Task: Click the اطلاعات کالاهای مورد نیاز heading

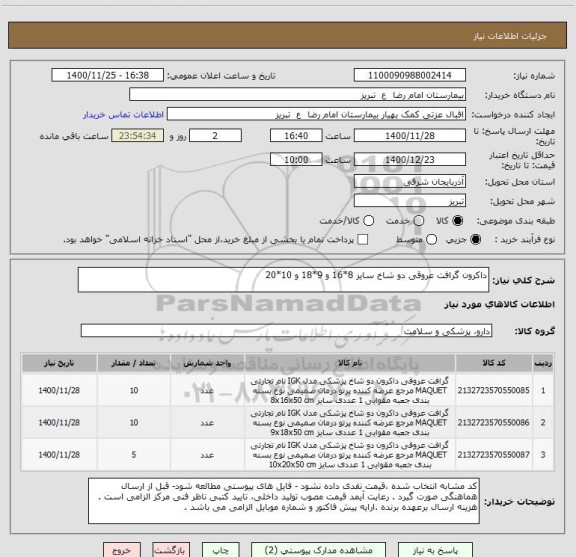Action: (x=500, y=305)
